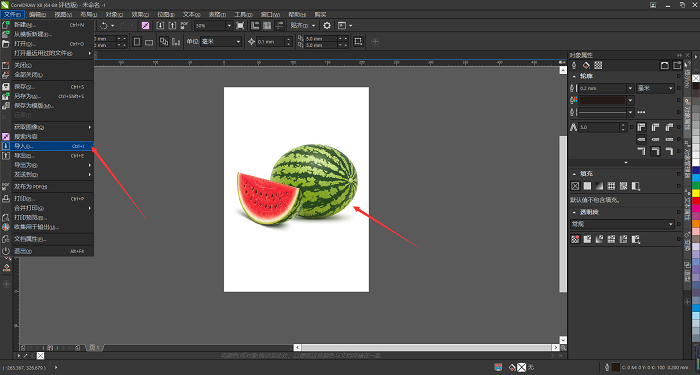Click the current page layout icon

tap(176, 42)
